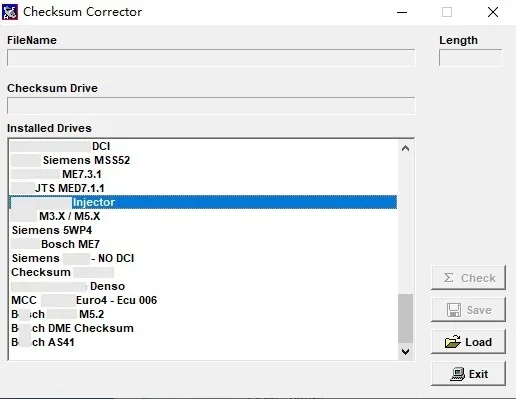Screen dimensions: 516x399
Task: Select the Siemens MSS52 drive
Action: [203, 160]
